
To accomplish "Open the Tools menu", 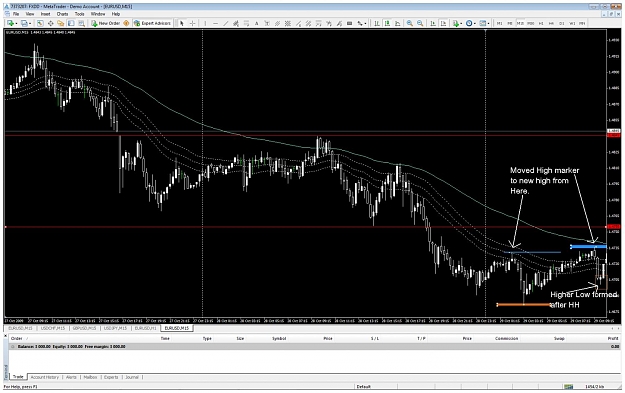I will tap(79, 14).
